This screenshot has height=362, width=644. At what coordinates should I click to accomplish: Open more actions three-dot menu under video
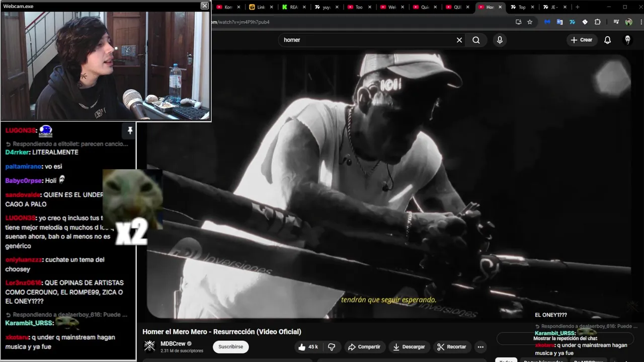coord(480,347)
